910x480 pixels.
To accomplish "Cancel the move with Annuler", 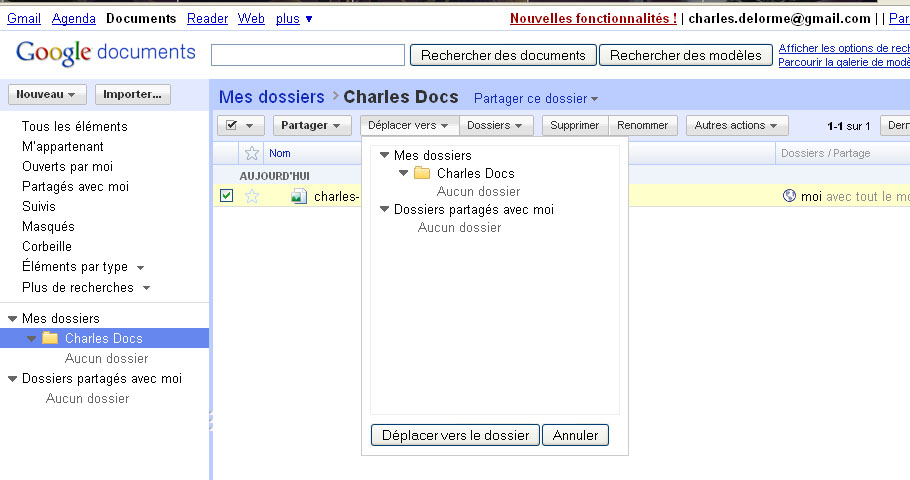I will pyautogui.click(x=575, y=435).
